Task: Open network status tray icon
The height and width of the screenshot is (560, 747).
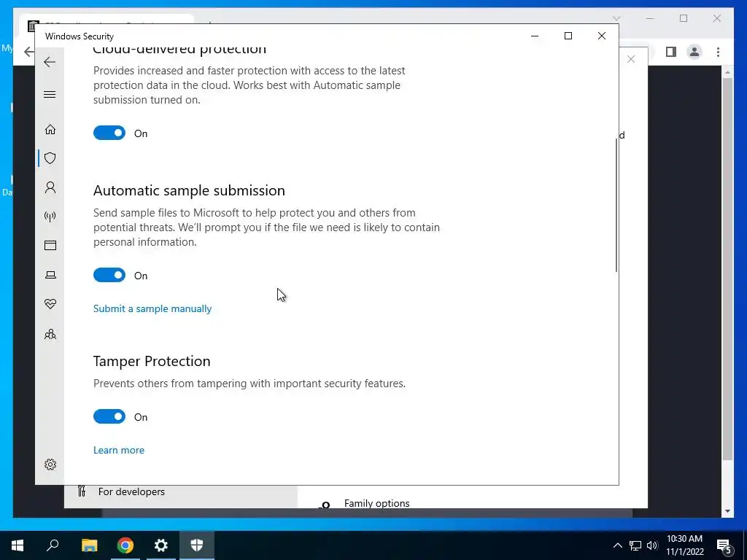Action: [x=635, y=545]
